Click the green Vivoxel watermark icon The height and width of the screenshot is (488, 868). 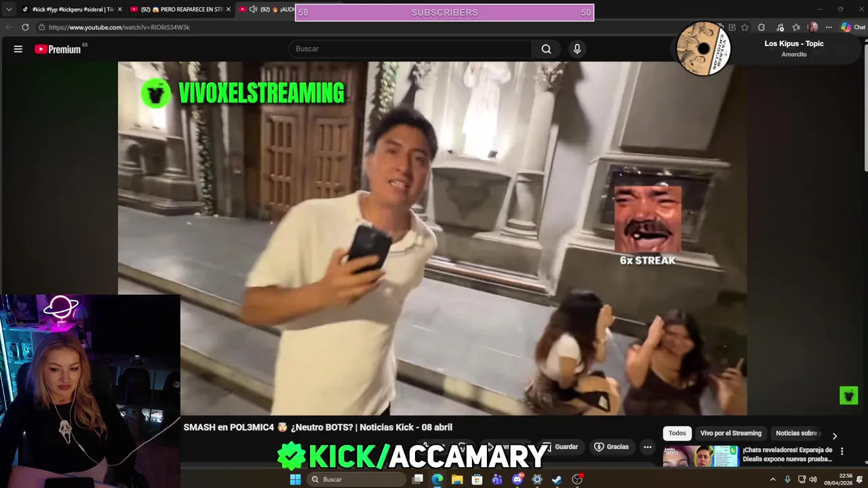[848, 395]
